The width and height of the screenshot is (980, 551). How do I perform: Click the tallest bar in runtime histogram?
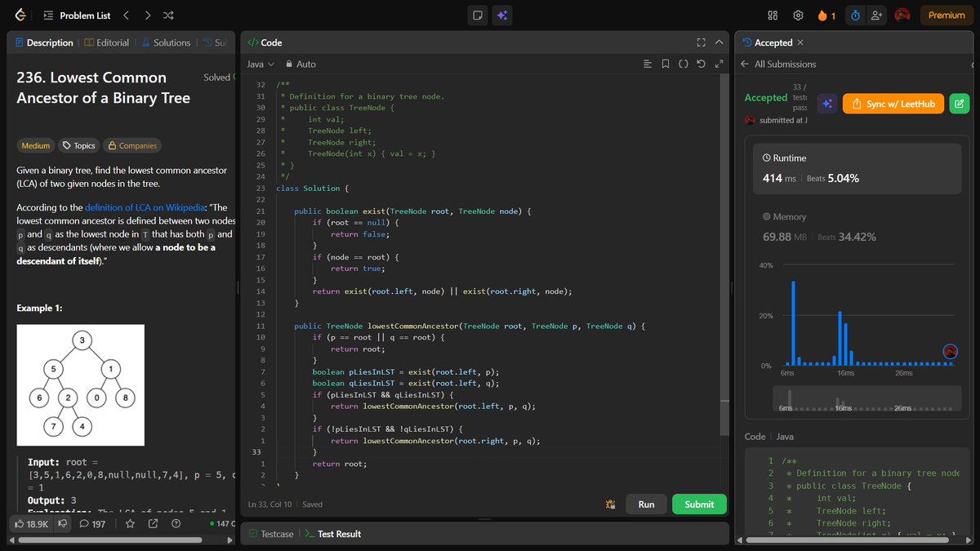(x=792, y=322)
